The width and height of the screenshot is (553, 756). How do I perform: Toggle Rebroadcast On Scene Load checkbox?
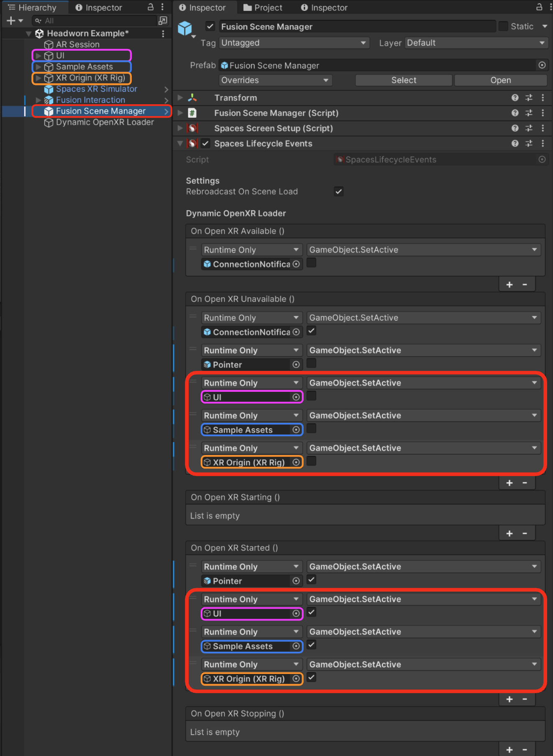pyautogui.click(x=339, y=192)
